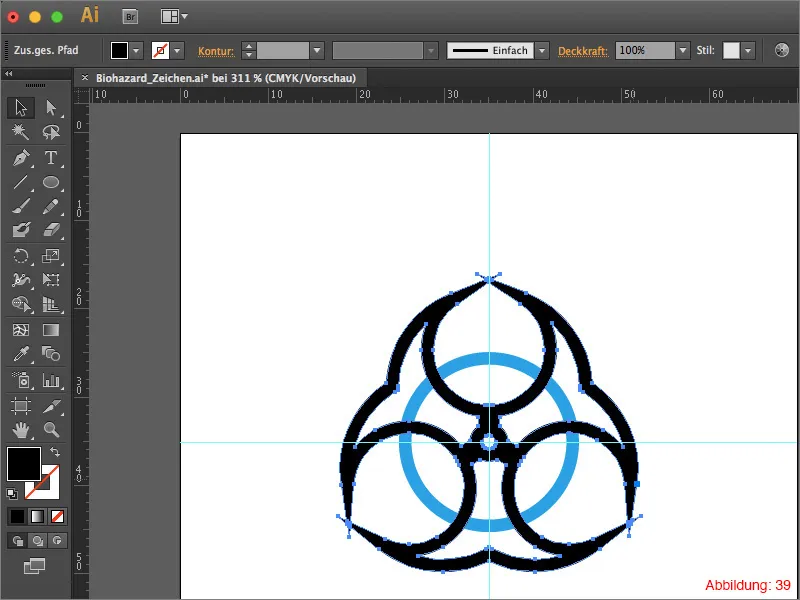Select the Selection tool (black arrow)

pyautogui.click(x=20, y=108)
